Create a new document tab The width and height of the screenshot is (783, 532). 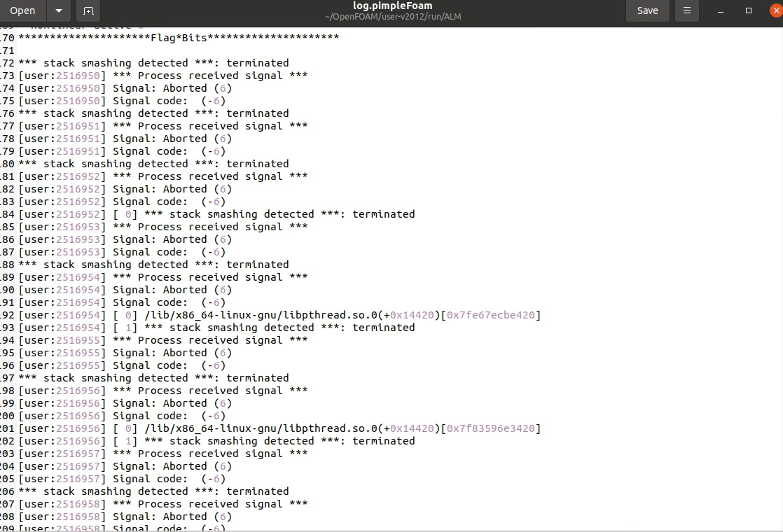tap(88, 10)
